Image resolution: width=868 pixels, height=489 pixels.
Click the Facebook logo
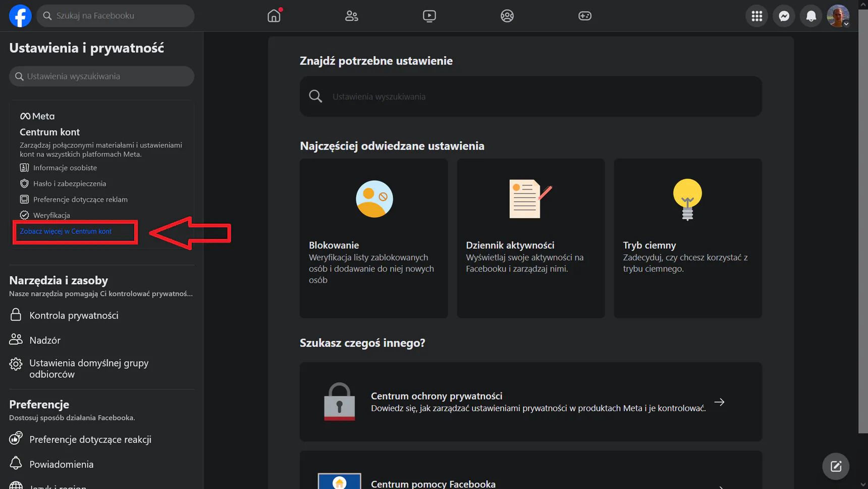coord(20,16)
